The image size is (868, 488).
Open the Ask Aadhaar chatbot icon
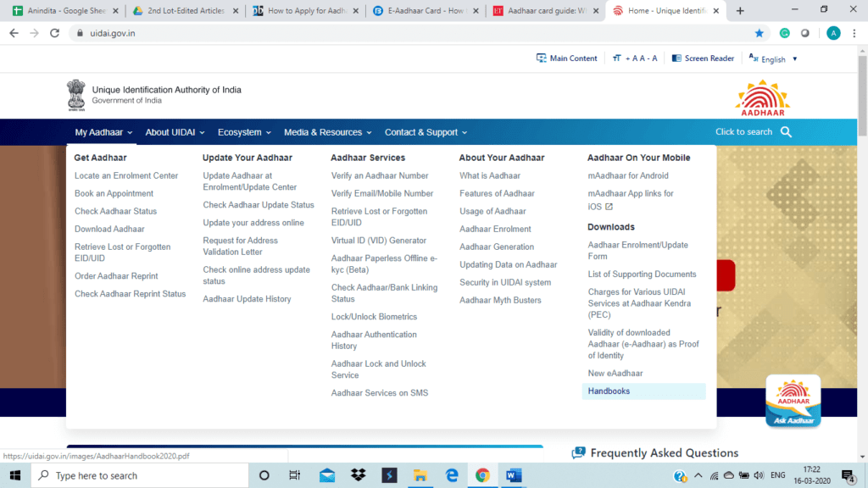pyautogui.click(x=793, y=401)
